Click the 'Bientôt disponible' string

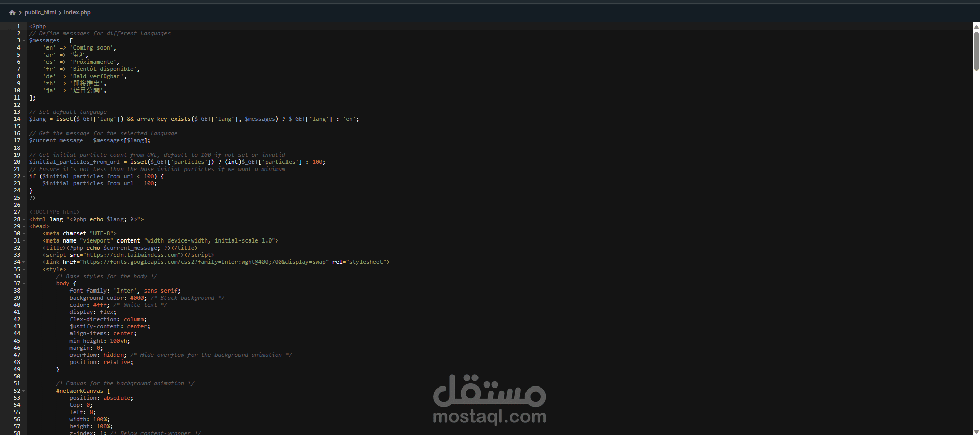click(x=103, y=69)
